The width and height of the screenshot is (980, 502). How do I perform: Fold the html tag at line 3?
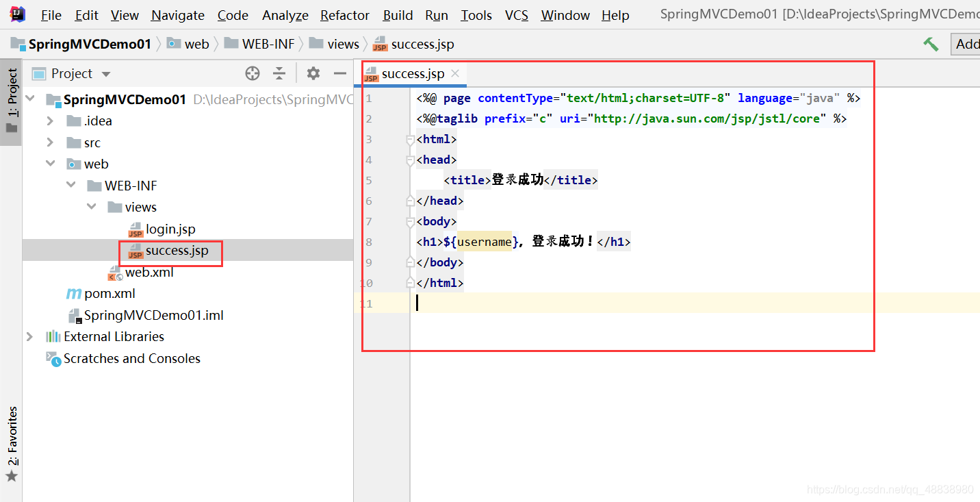[411, 140]
